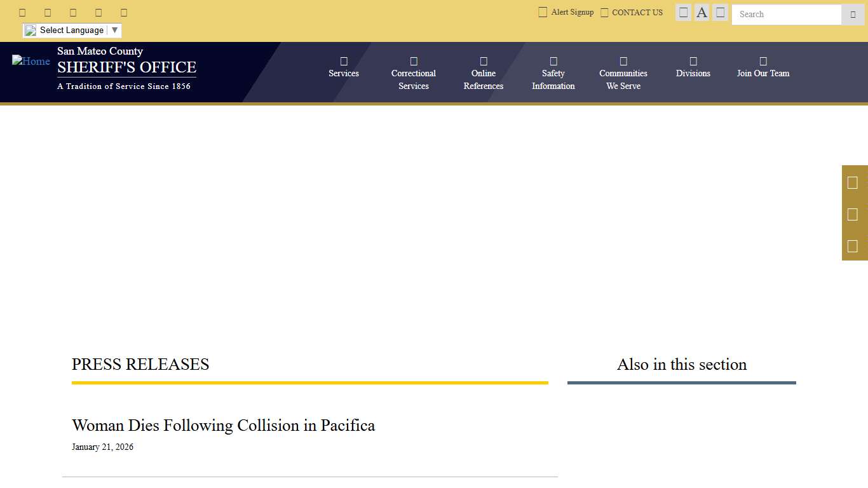
Task: Click the bottom icon on the right sidebar
Action: 854,246
